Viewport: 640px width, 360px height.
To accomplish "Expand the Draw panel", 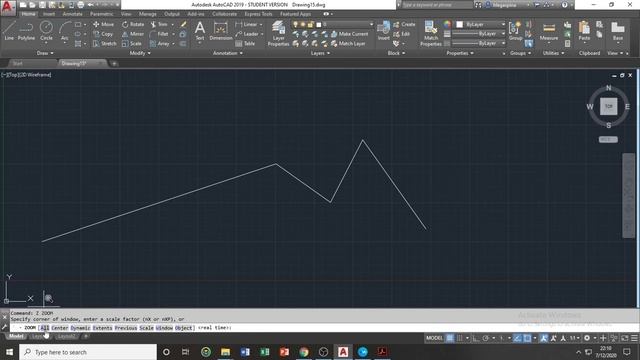I will [45, 53].
